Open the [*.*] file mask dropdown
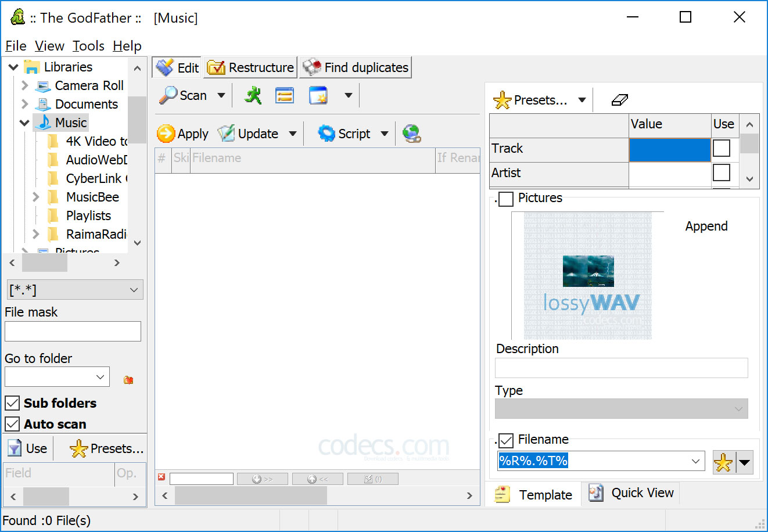This screenshot has width=768, height=532. [134, 290]
